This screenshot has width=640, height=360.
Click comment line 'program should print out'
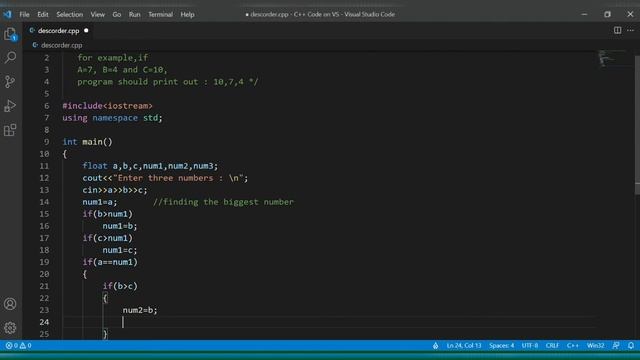(168, 82)
